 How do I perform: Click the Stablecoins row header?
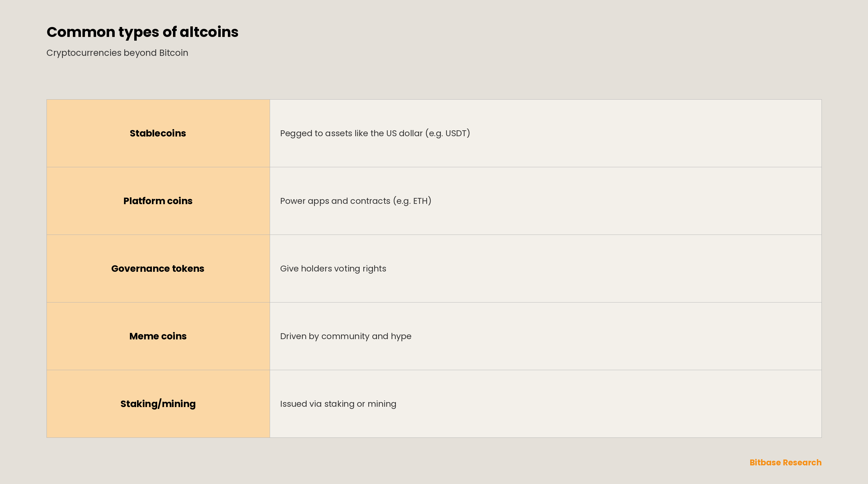pos(158,133)
